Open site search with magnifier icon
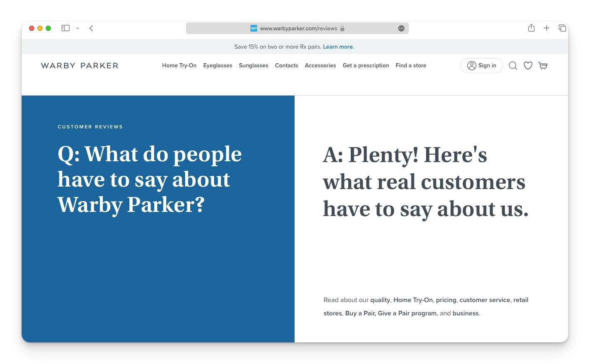Image resolution: width=590 pixels, height=364 pixels. click(513, 66)
